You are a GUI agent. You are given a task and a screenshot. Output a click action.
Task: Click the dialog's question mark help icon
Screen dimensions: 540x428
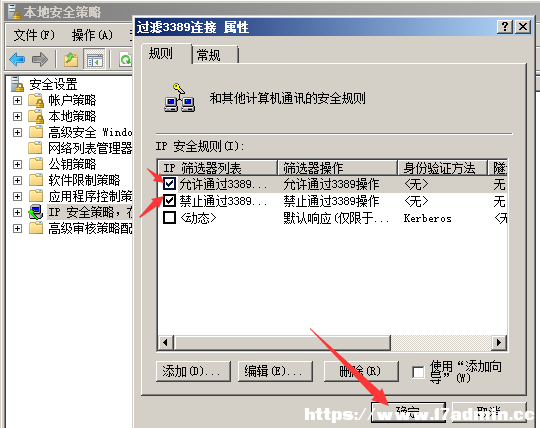pos(505,27)
